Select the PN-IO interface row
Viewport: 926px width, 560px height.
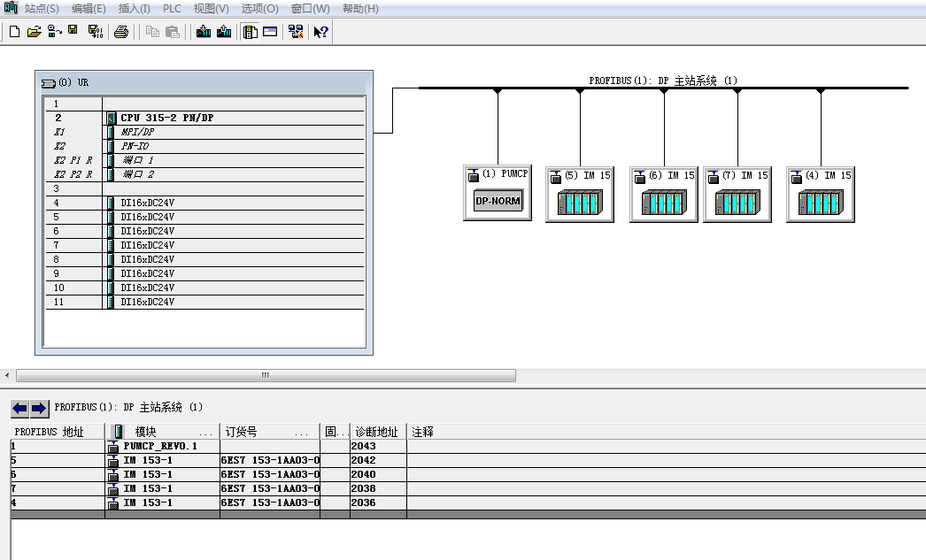pyautogui.click(x=204, y=146)
